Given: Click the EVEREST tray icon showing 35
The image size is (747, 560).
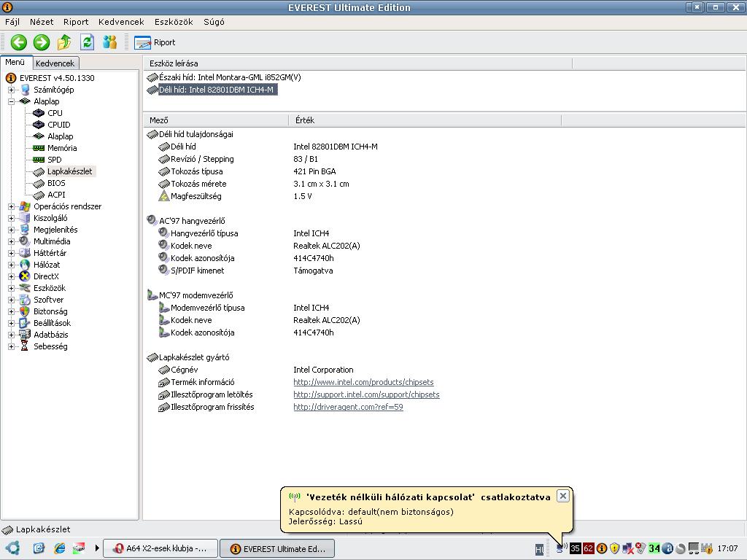Looking at the screenshot, I should [x=576, y=548].
